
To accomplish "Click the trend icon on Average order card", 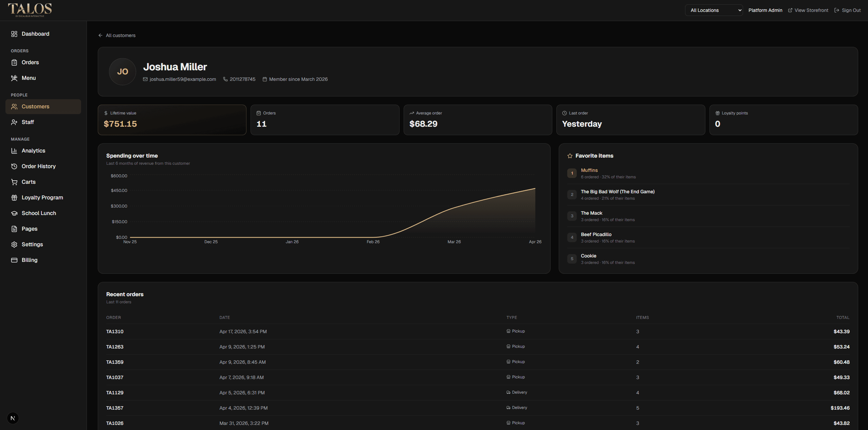I will (412, 113).
